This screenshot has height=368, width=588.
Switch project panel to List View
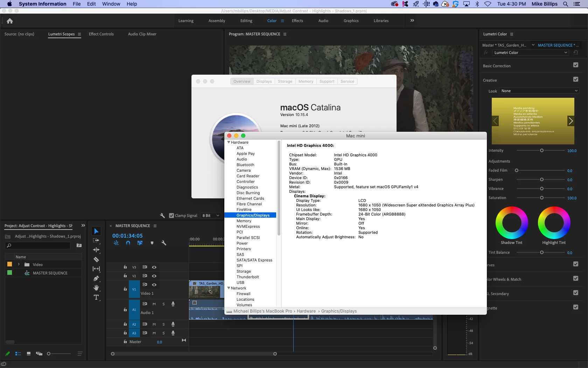click(18, 354)
